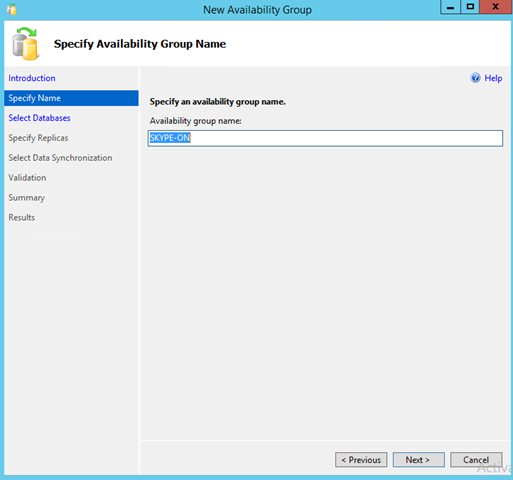The width and height of the screenshot is (513, 480).
Task: Go to the Introduction page
Action: point(32,78)
